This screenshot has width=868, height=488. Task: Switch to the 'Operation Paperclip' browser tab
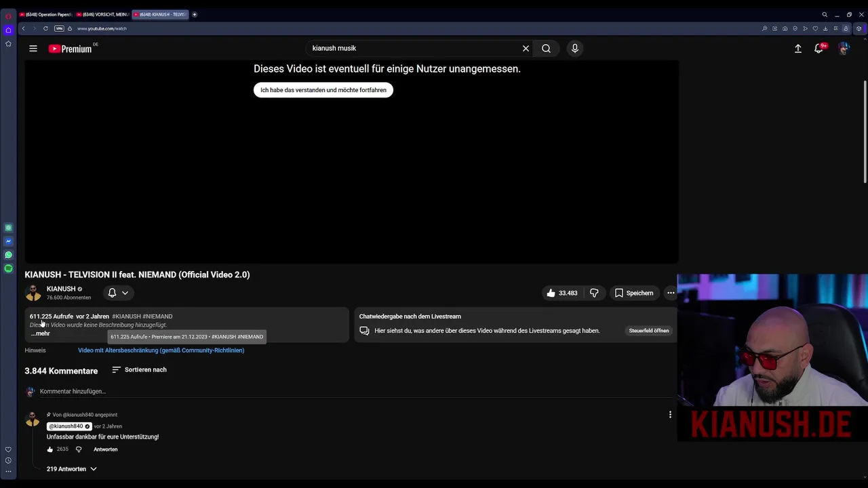pos(45,14)
